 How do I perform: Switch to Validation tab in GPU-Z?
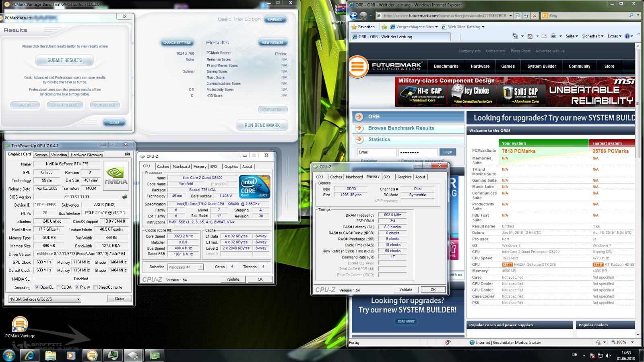coord(59,155)
